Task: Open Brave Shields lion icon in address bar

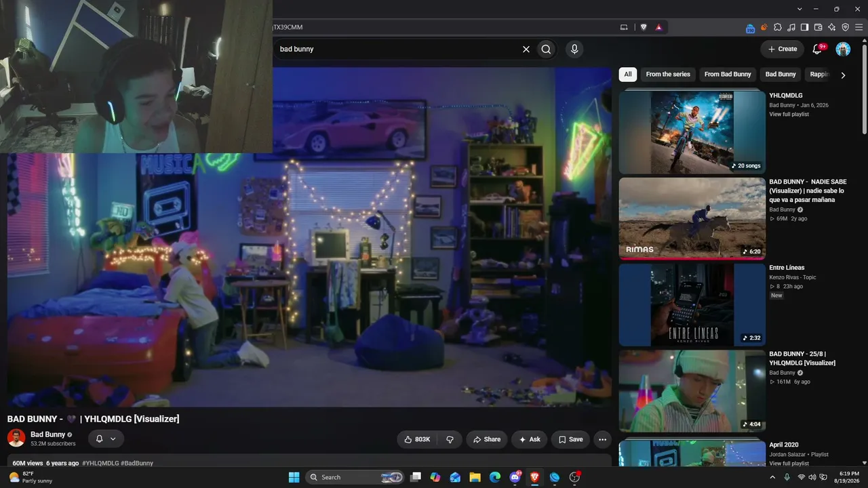Action: (644, 27)
